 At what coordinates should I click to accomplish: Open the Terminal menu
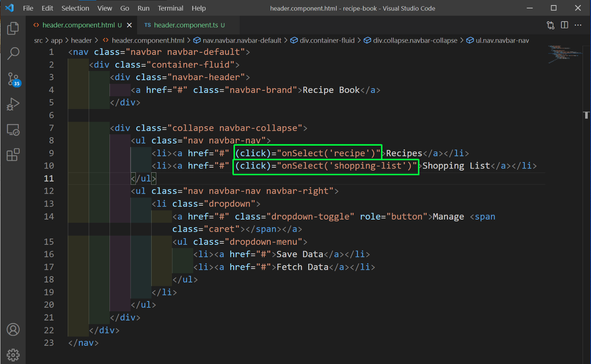171,8
